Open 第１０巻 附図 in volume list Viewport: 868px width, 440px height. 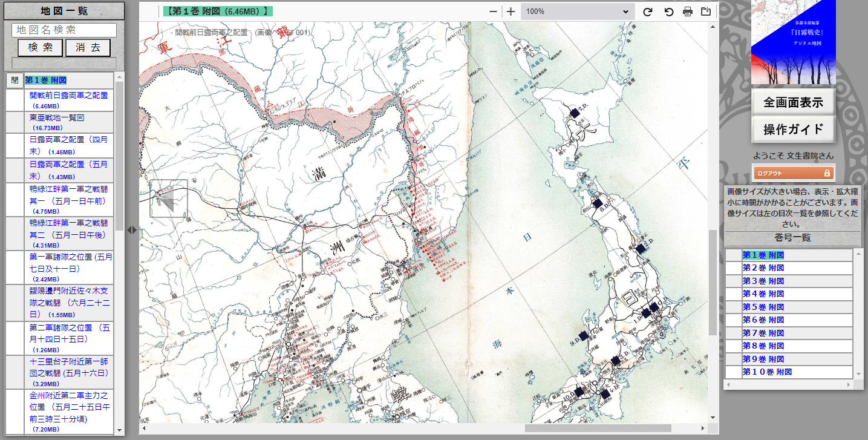766,372
